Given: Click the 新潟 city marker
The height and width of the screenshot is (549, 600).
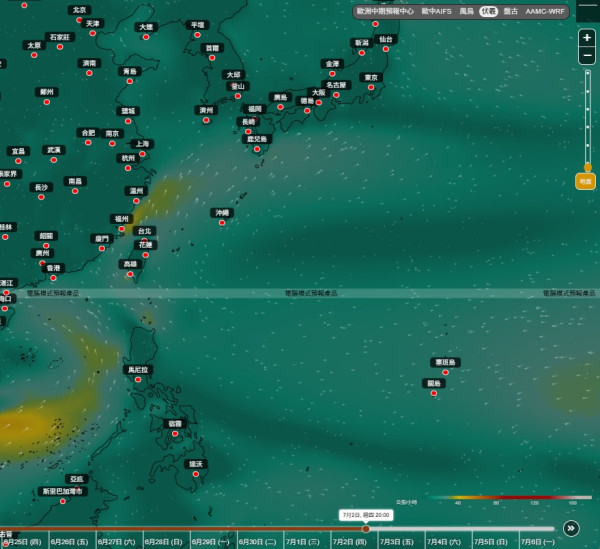Looking at the screenshot, I should 362,53.
